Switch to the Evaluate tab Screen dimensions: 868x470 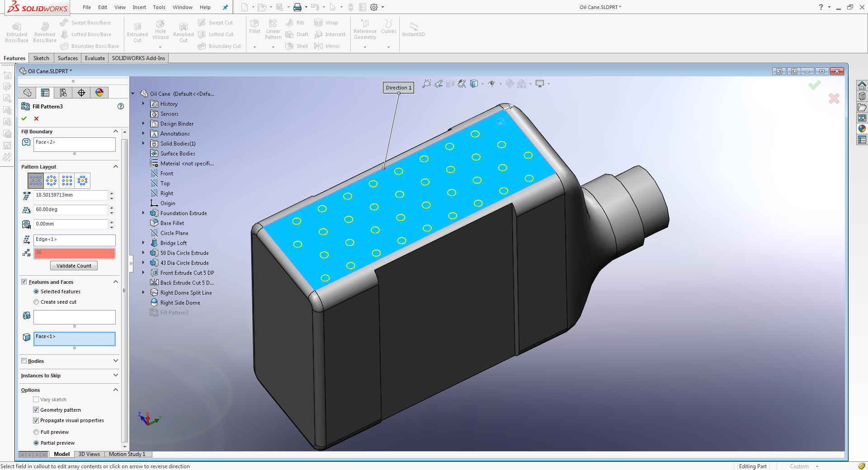tap(95, 58)
